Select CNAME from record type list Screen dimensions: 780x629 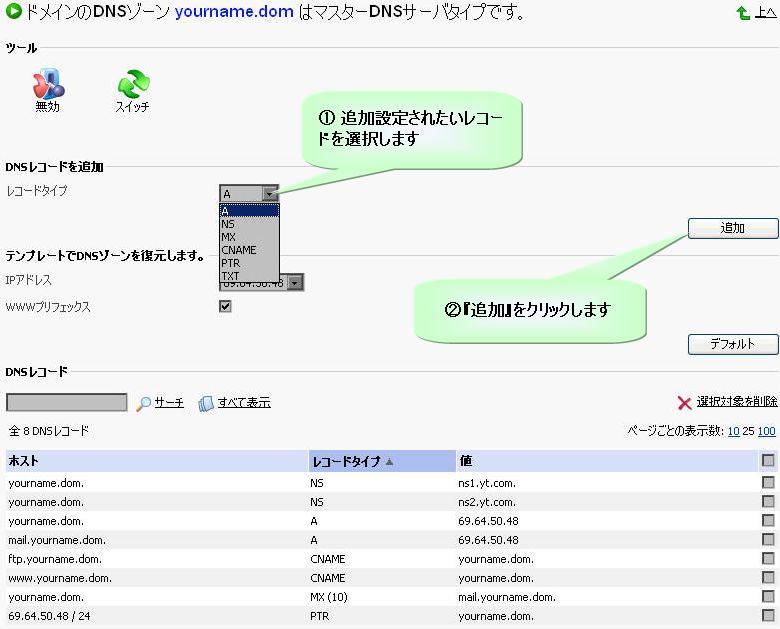(x=239, y=250)
